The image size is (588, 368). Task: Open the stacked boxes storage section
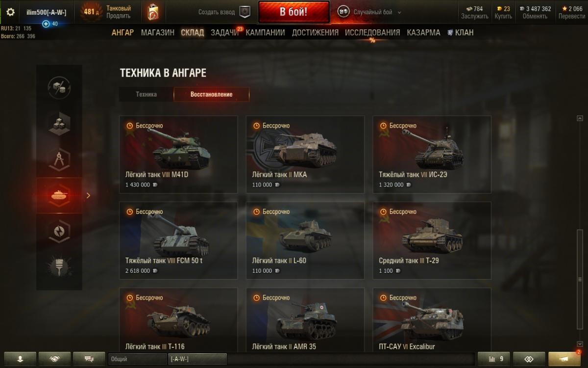[x=59, y=124]
